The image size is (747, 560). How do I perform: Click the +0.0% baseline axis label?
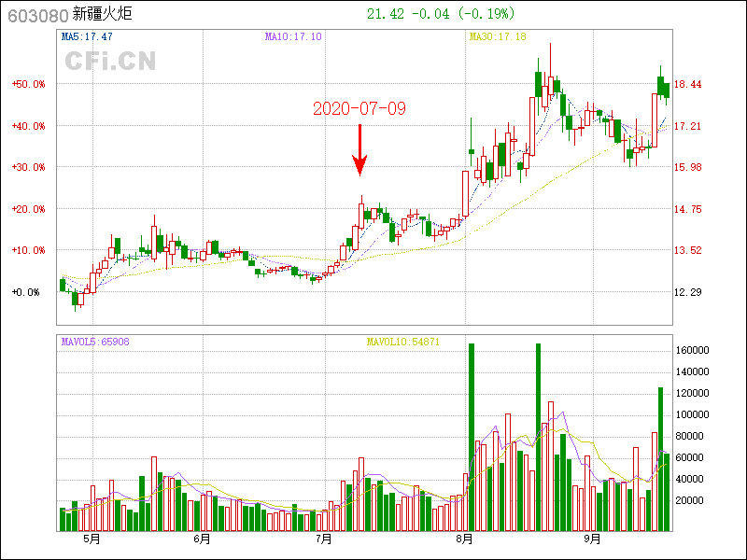(26, 292)
